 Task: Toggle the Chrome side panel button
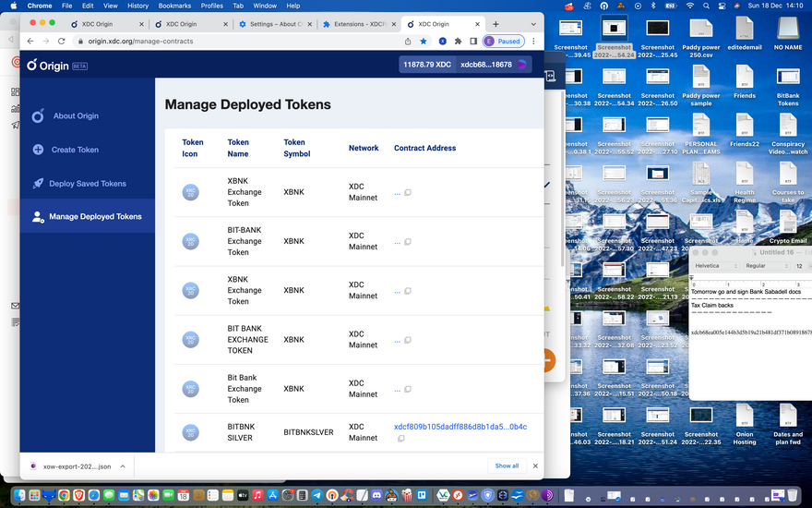pos(473,42)
